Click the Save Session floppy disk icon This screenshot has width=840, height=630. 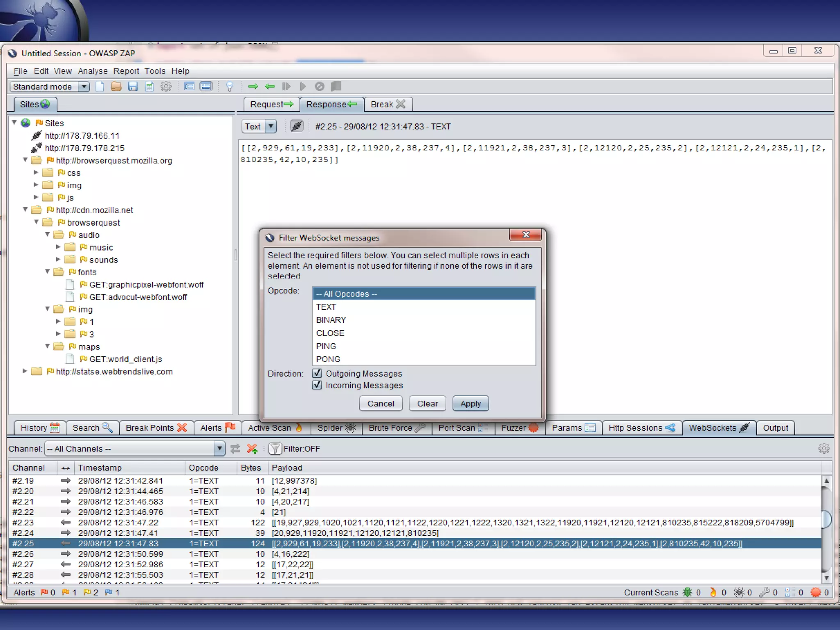tap(132, 87)
